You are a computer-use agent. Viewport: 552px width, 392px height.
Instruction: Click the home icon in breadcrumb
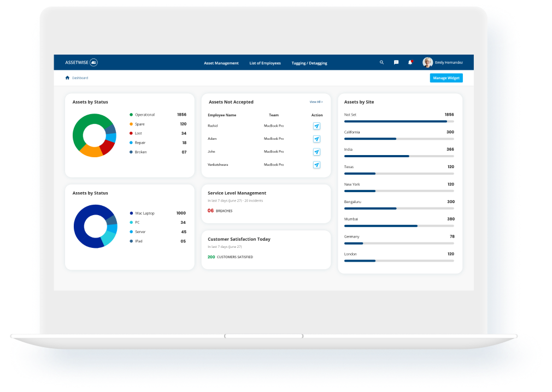(67, 78)
